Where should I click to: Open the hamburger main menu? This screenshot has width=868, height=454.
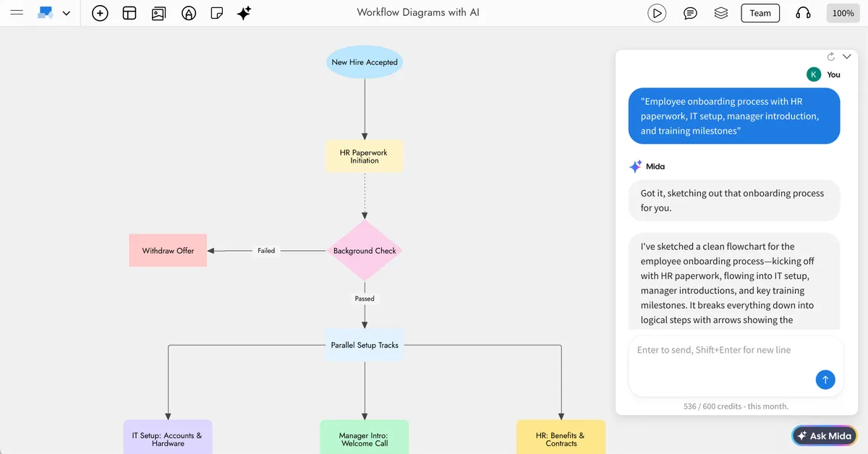coord(17,13)
